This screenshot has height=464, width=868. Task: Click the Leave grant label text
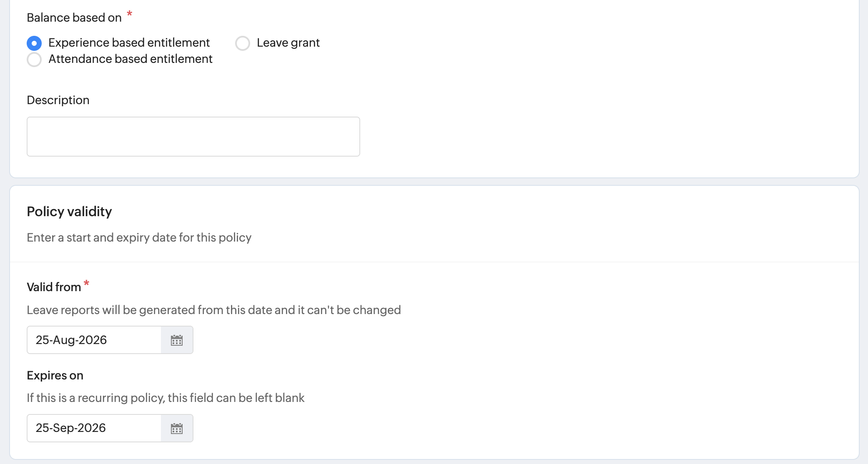288,42
